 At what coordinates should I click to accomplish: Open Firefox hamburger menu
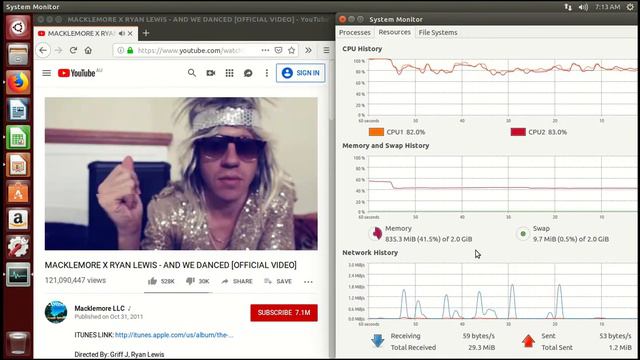point(326,50)
